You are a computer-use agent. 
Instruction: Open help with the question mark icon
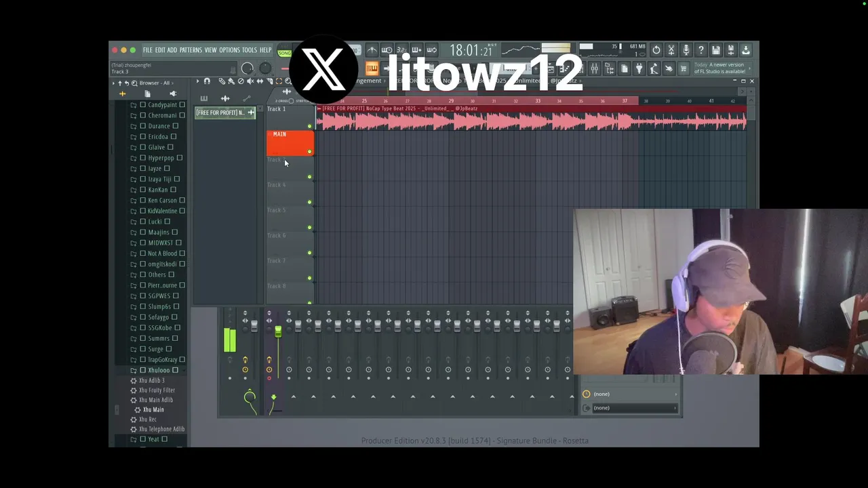tap(701, 49)
